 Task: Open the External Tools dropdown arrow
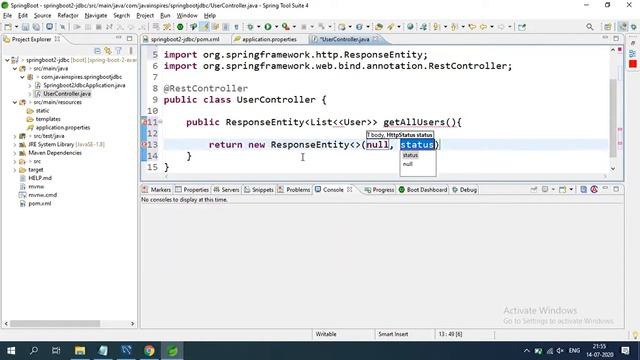point(294,27)
